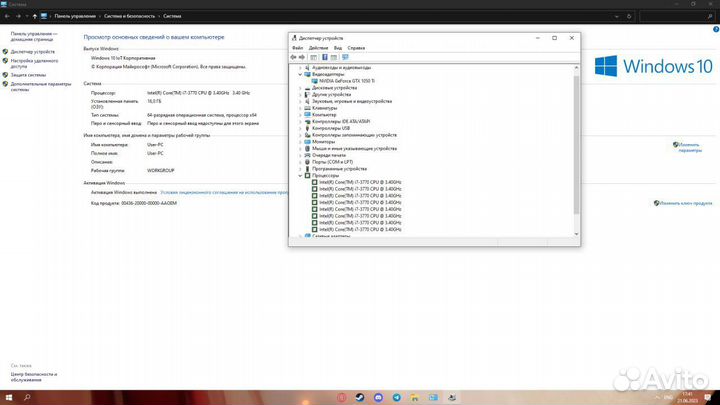720x405 pixels.
Task: Click Изменить параметры link
Action: tap(690, 147)
